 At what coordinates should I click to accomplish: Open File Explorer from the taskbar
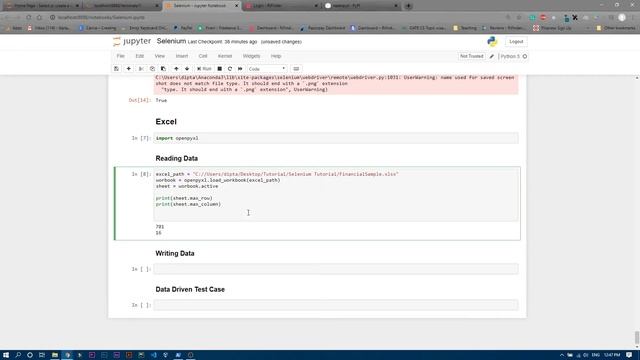(x=55, y=355)
